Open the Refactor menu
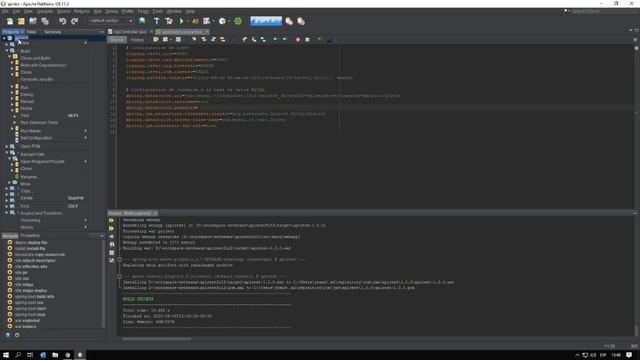This screenshot has height=360, width=640. pyautogui.click(x=81, y=11)
